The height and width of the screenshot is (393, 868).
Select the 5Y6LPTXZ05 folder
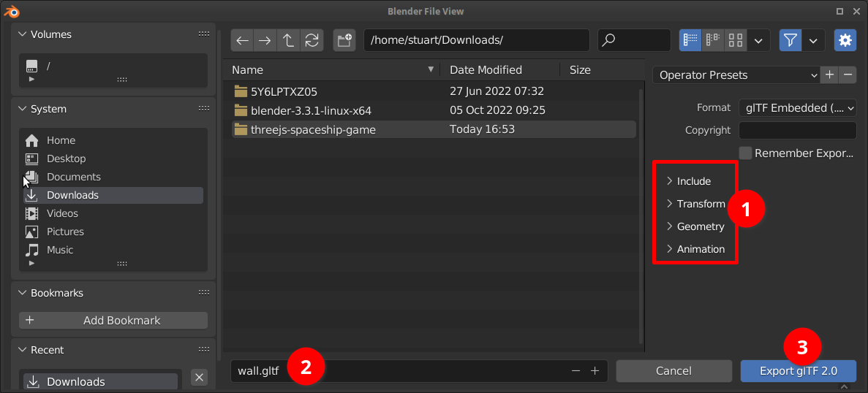(434, 91)
